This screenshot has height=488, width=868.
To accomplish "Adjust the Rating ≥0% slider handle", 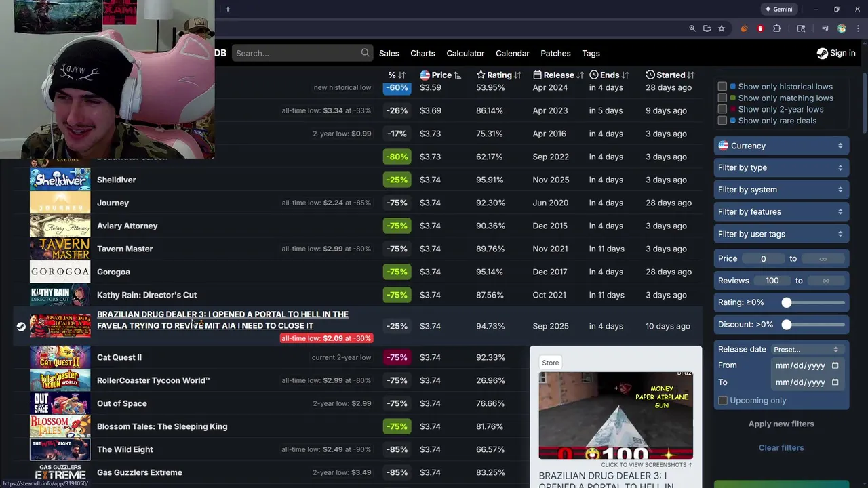I will [x=787, y=302].
